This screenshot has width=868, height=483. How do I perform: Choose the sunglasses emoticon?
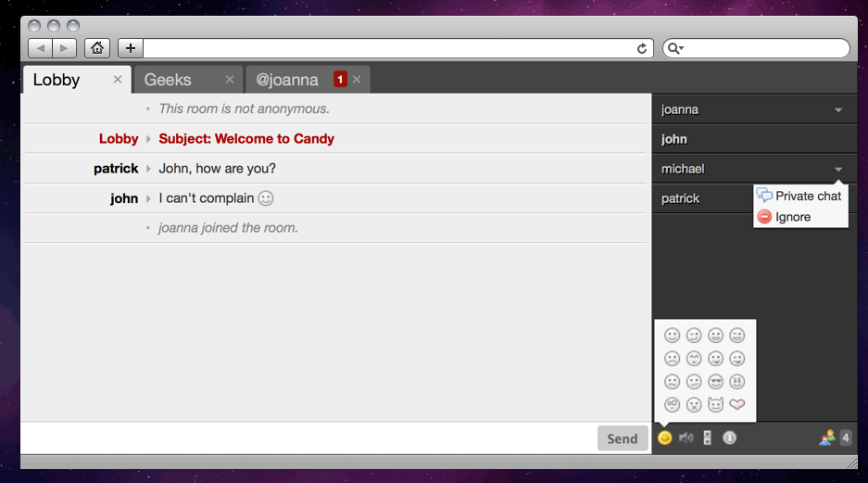(x=715, y=381)
